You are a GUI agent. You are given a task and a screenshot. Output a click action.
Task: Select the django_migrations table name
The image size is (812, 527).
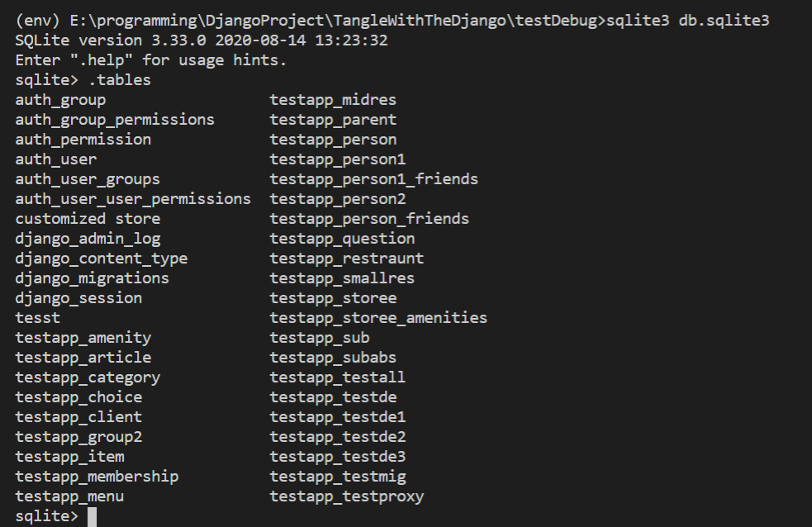93,278
